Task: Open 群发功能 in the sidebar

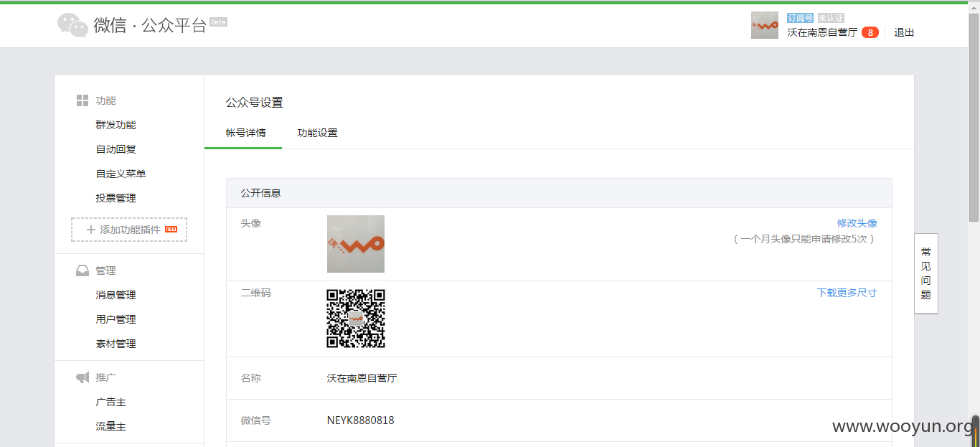Action: point(116,125)
